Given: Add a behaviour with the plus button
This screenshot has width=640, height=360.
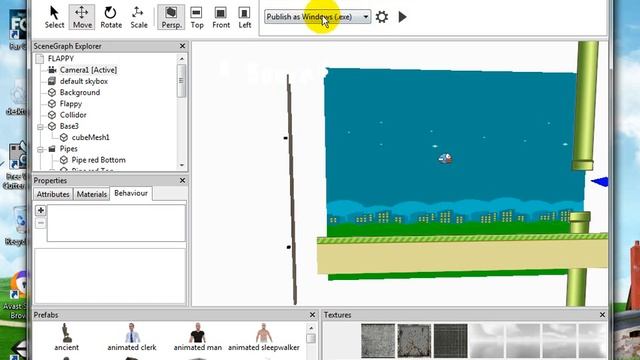Looking at the screenshot, I should [x=40, y=211].
